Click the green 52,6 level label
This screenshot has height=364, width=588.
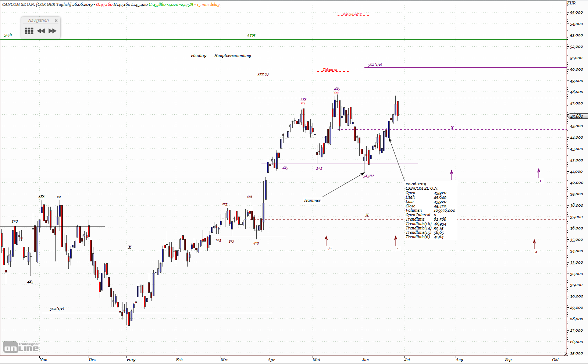tap(8, 35)
